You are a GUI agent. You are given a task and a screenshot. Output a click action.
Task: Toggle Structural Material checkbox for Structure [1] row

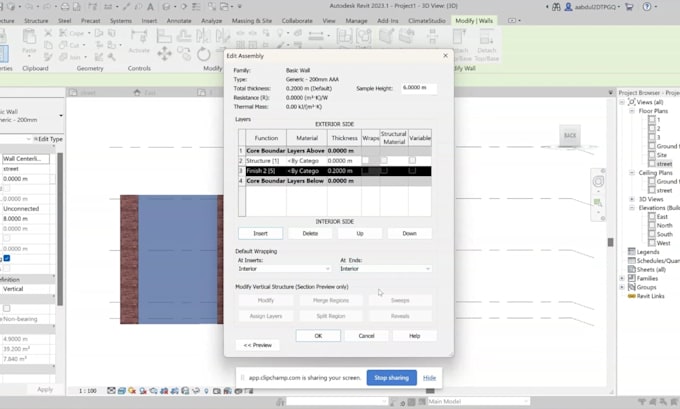coord(384,160)
